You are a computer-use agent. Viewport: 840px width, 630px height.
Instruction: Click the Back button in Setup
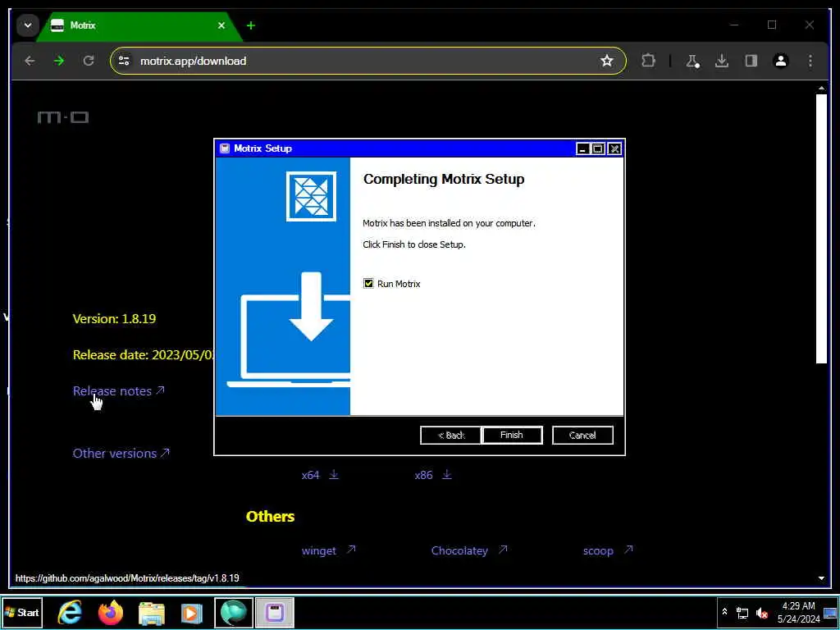point(450,435)
